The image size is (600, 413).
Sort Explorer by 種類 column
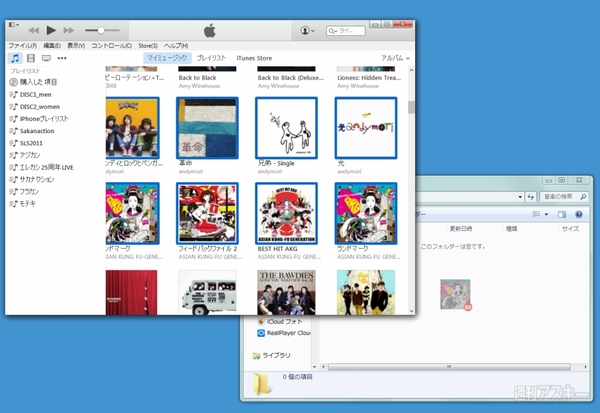511,229
